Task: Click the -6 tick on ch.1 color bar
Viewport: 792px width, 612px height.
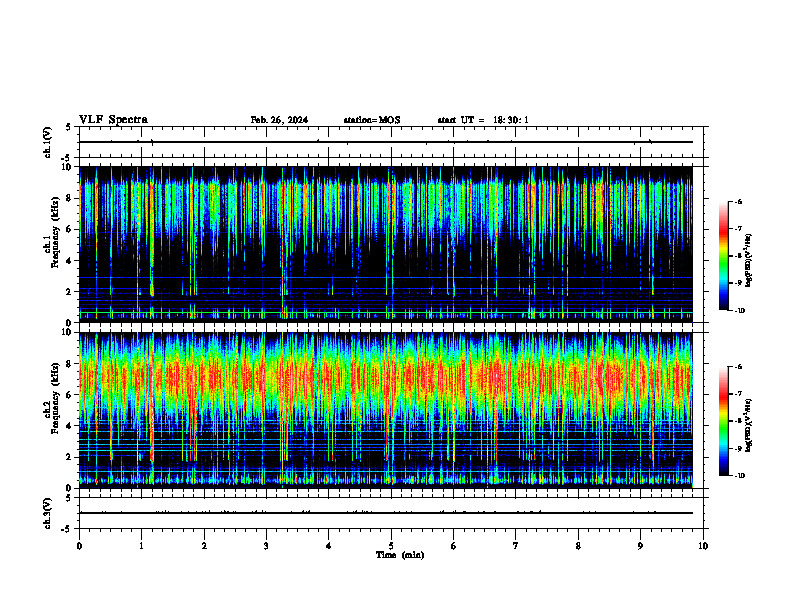Action: [x=738, y=201]
